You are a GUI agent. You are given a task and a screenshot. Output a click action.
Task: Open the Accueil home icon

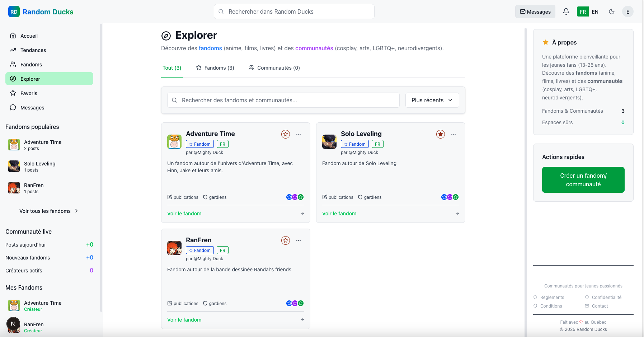pos(13,36)
